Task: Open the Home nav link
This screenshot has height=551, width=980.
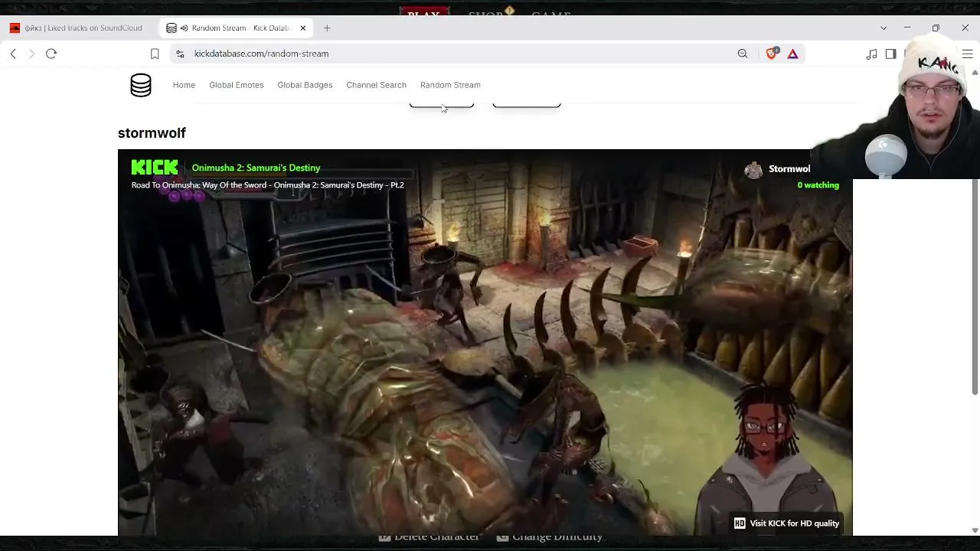Action: coord(184,85)
